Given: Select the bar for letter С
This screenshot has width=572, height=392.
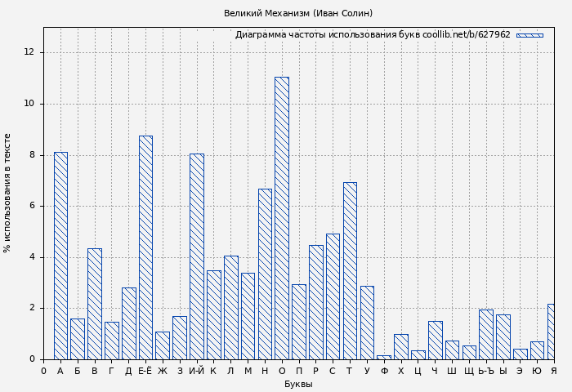Looking at the screenshot, I should click(333, 296).
